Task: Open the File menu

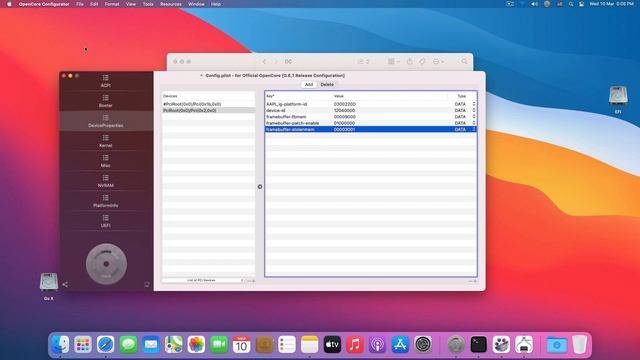Action: coord(80,4)
